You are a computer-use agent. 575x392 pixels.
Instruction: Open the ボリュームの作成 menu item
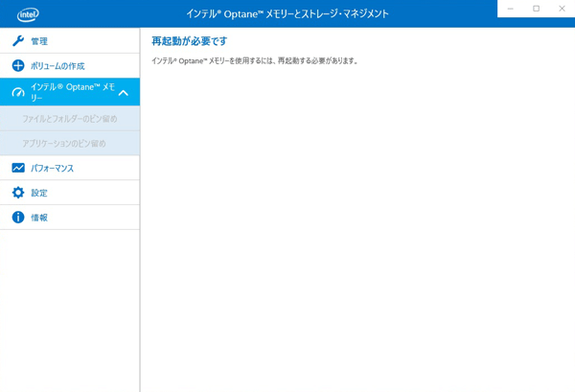pos(70,65)
